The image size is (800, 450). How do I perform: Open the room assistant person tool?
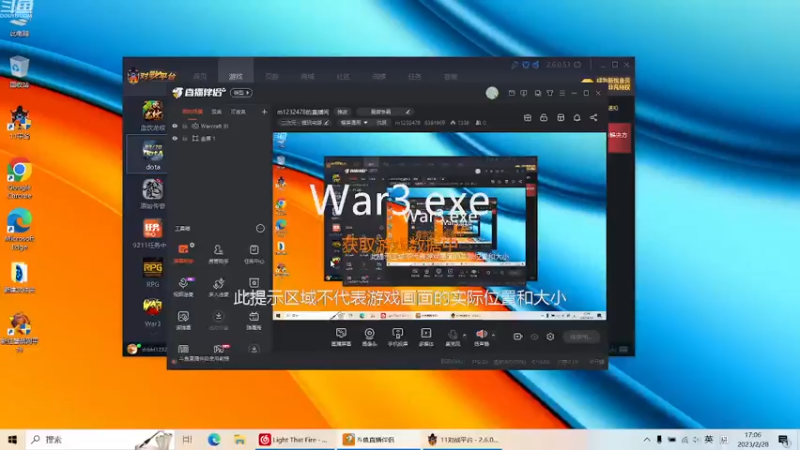tap(218, 253)
